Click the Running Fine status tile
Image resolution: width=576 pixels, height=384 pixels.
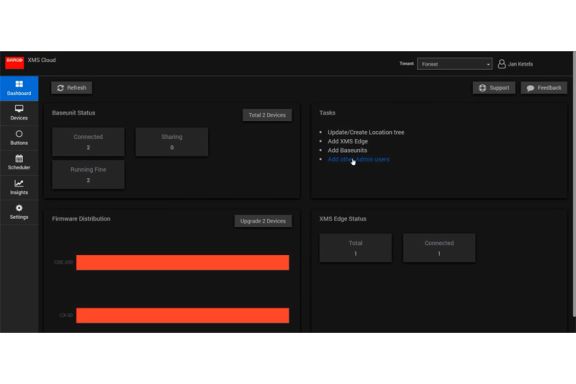88,175
